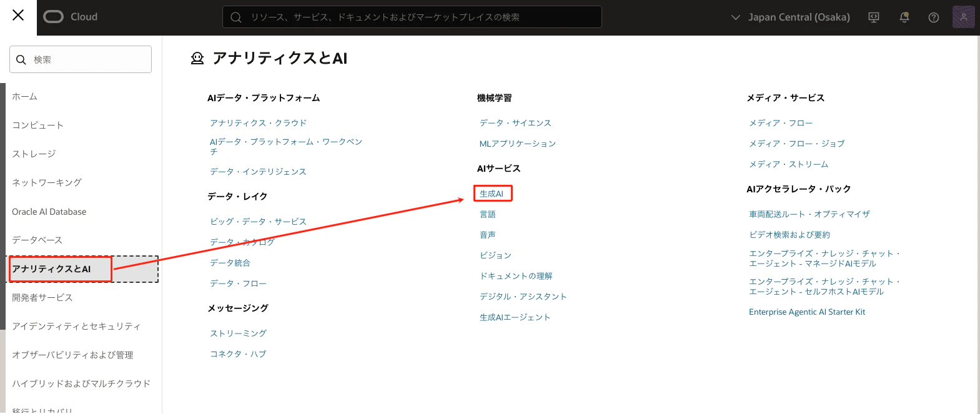This screenshot has width=980, height=414.
Task: Open the ビデオ検索および要約 link
Action: click(x=789, y=235)
